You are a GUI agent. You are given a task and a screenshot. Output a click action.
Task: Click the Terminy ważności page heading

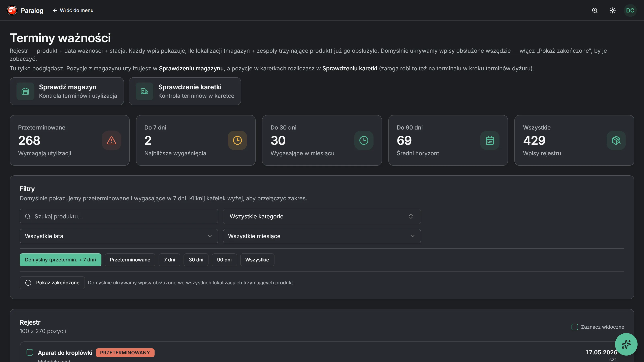pyautogui.click(x=60, y=38)
